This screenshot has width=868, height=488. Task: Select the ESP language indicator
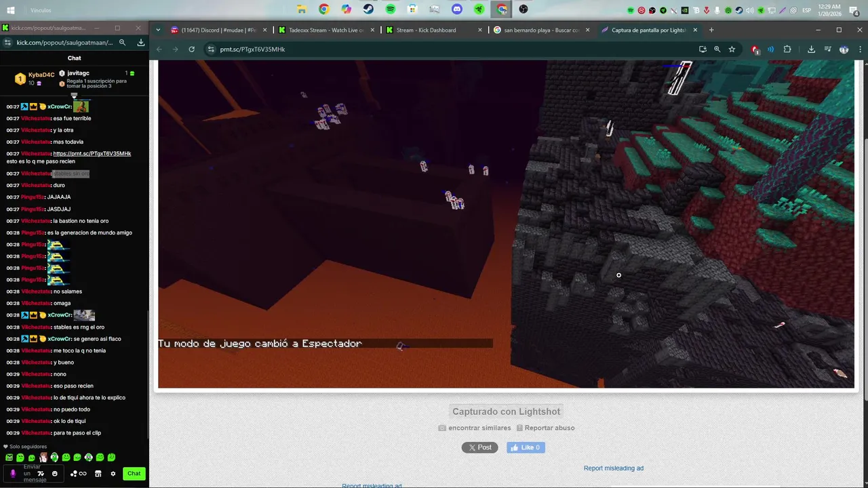[807, 10]
